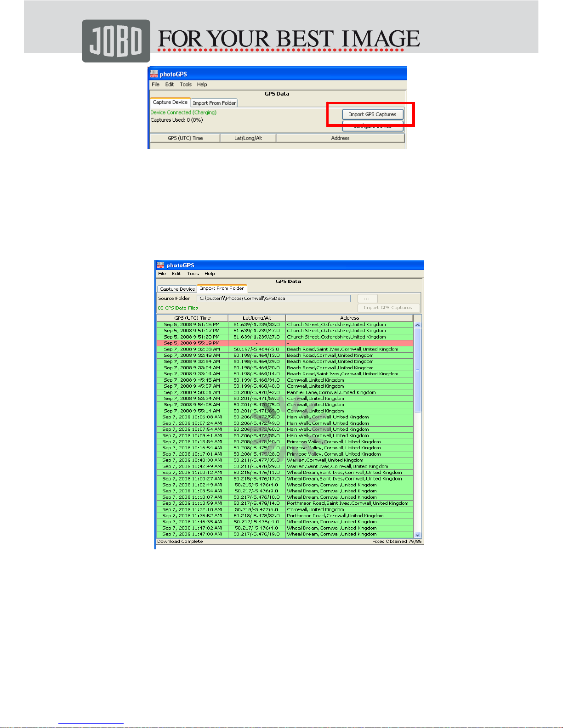Screen dimensions: 563x728
Task: Select row 'Sep 7, 2008 11:02:49 AM'
Action: (x=285, y=485)
